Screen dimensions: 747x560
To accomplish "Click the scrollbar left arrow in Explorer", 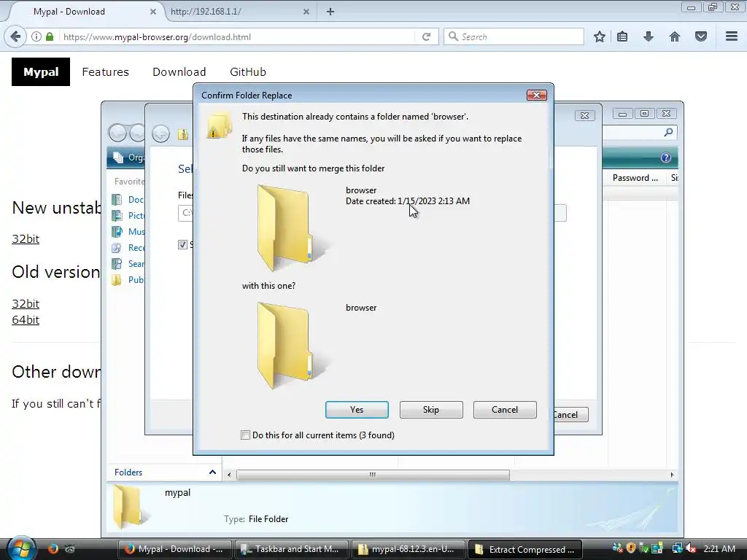I will click(229, 475).
